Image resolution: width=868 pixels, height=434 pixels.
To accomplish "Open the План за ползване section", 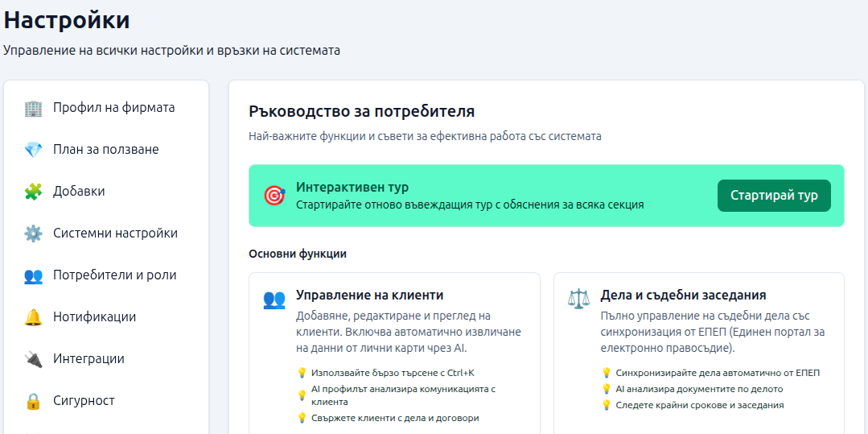I will [x=106, y=150].
